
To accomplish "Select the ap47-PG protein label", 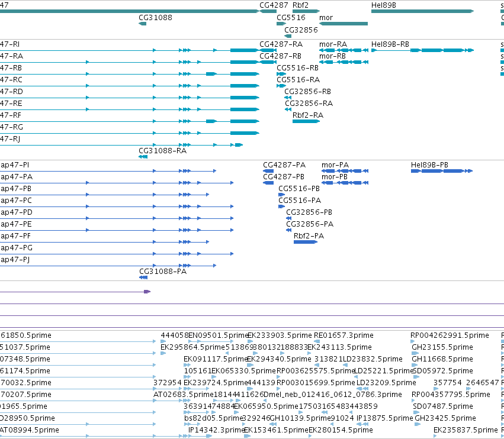I will (17, 248).
